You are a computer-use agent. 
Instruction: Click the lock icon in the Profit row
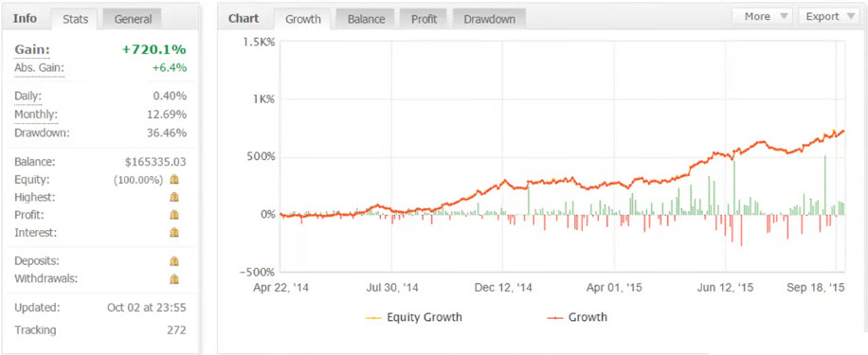pos(174,215)
